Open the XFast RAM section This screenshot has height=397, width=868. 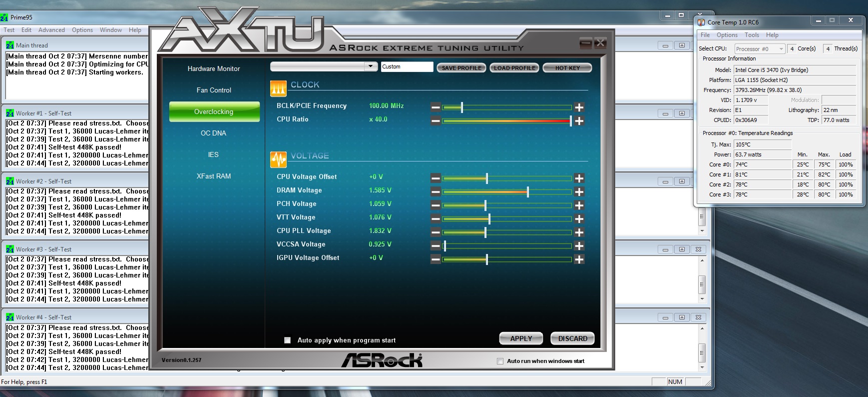pyautogui.click(x=214, y=176)
